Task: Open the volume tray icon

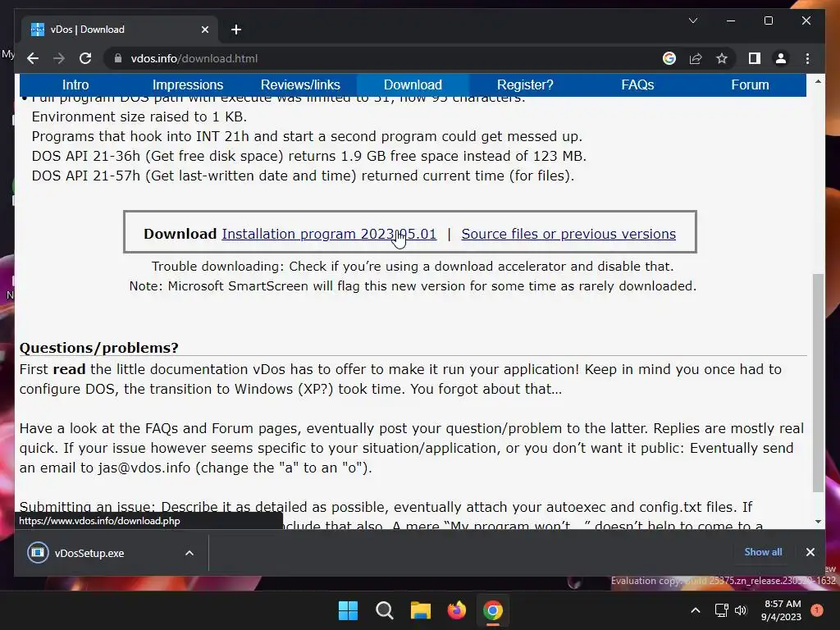Action: tap(741, 610)
